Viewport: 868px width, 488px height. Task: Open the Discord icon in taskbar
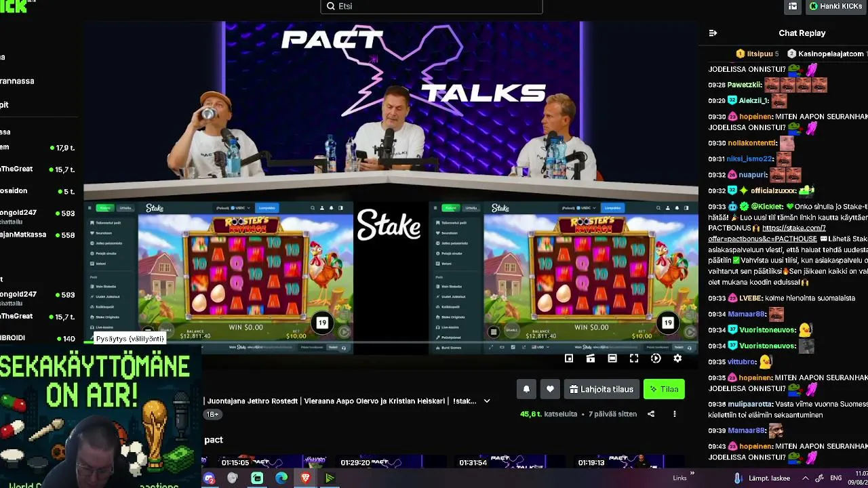coord(209,478)
